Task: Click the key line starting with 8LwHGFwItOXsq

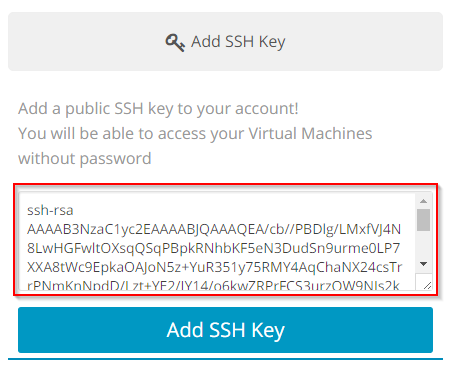Action: 213,248
